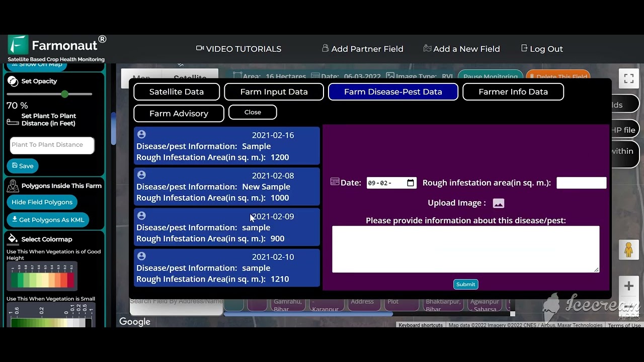
Task: Click the Google logo on map
Action: 135,322
